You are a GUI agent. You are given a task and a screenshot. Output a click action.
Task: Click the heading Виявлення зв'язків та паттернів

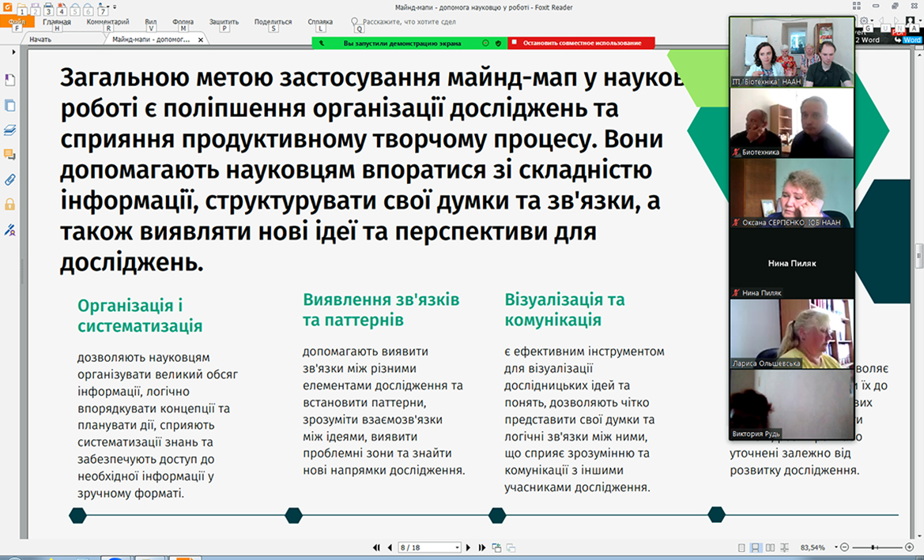381,310
